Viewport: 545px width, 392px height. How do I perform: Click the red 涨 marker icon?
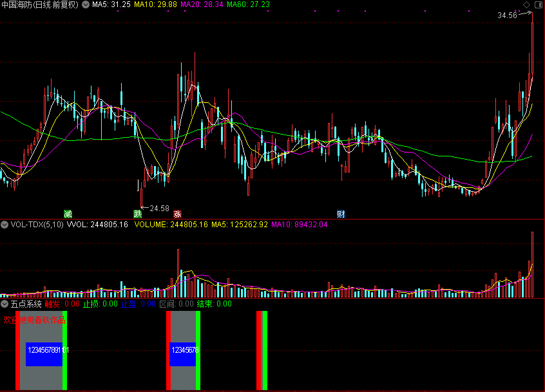(177, 213)
